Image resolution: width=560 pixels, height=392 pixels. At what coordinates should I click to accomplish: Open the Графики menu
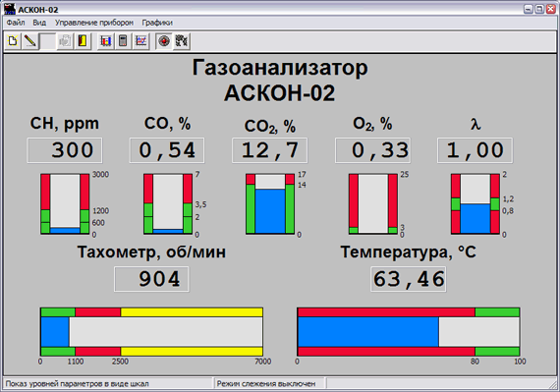[157, 23]
